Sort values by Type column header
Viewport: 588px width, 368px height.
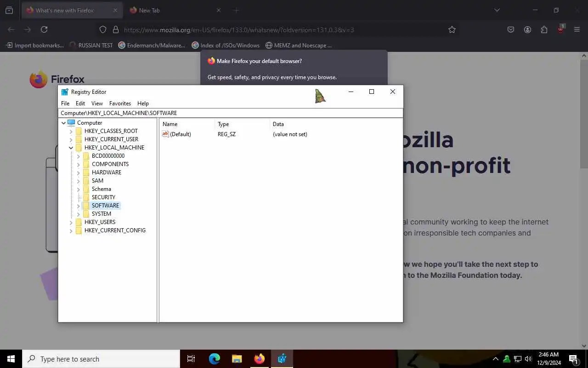[242, 124]
